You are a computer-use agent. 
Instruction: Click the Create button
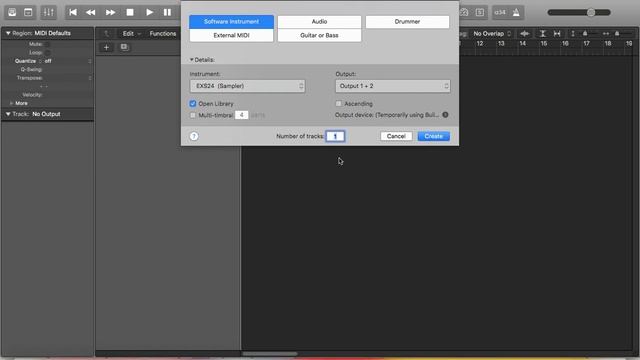click(433, 136)
